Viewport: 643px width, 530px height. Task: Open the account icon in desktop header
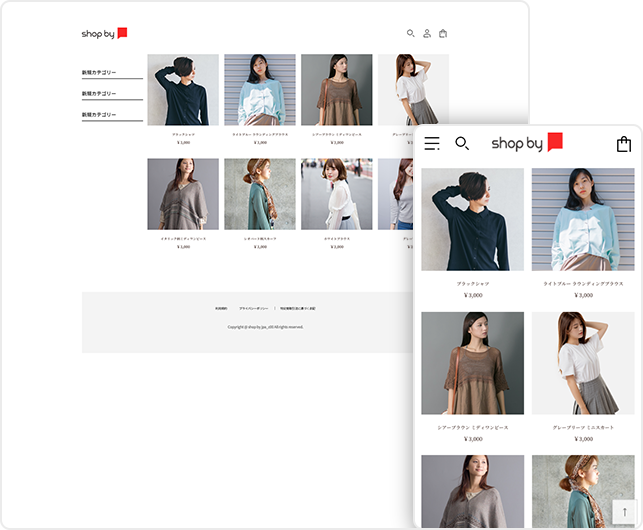pos(427,33)
